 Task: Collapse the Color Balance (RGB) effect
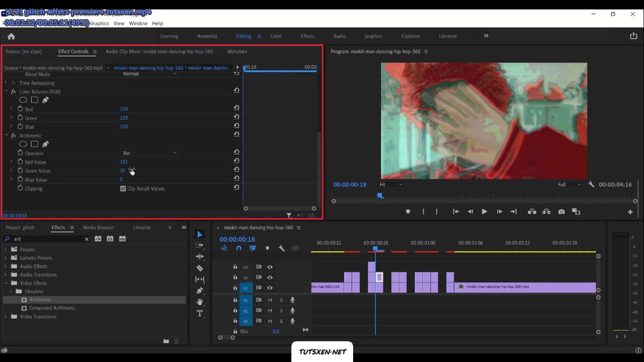(6, 91)
